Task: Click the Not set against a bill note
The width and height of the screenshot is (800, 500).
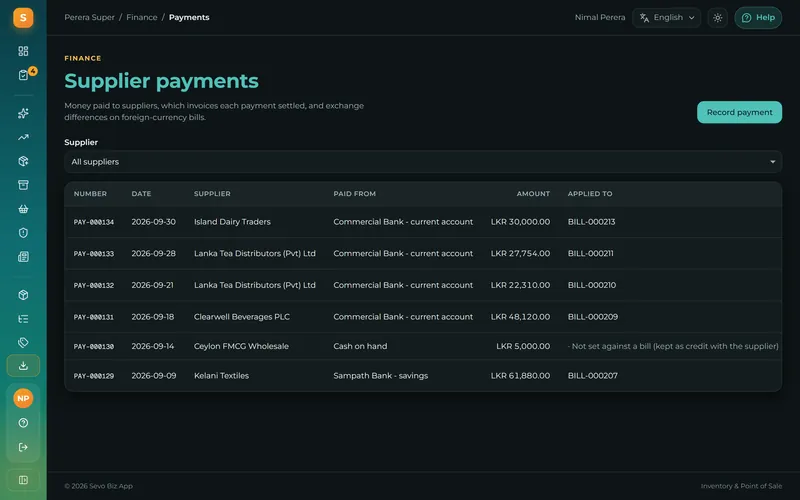Action: [x=673, y=346]
